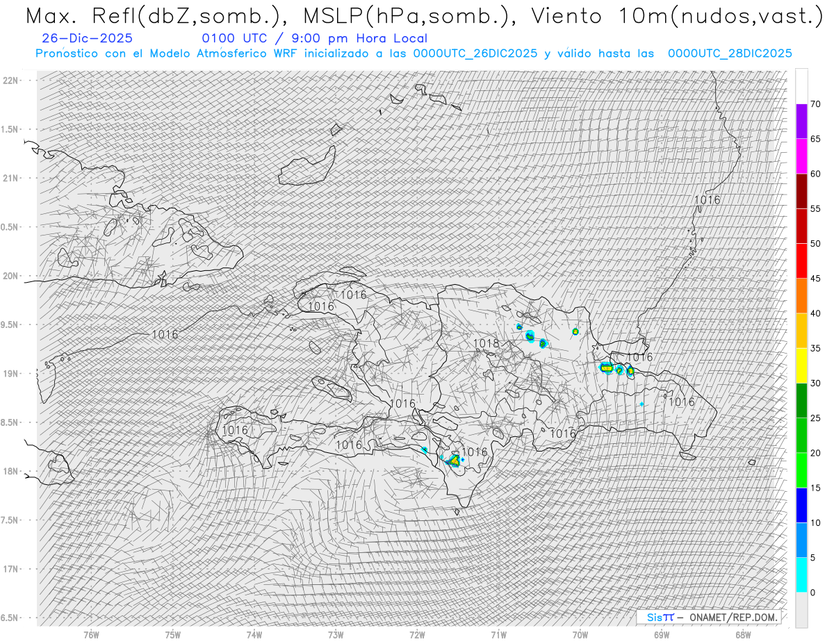Click the '73W' longitude label
Screen dimensions: 834x644
[336, 635]
